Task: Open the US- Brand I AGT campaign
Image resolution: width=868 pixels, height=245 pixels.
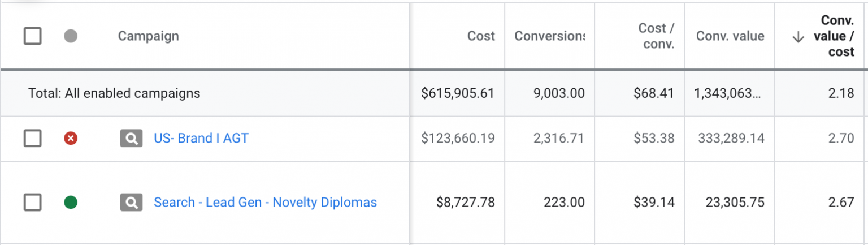Action: pyautogui.click(x=201, y=138)
